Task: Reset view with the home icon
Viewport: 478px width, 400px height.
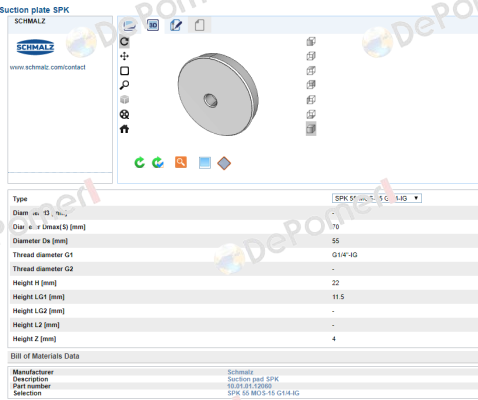Action: point(124,129)
